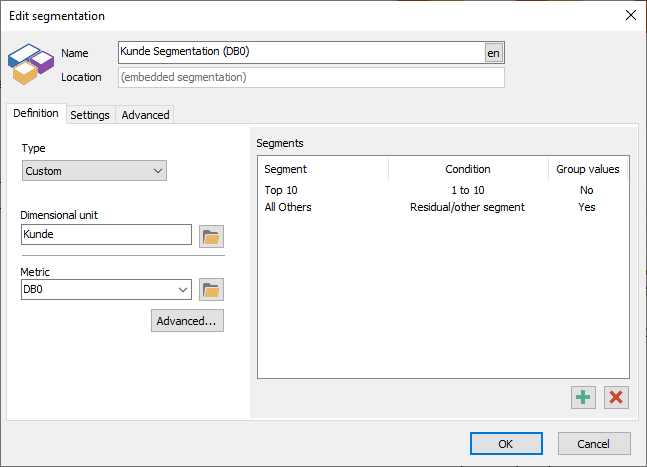Viewport: 647px width, 467px height.
Task: Switch to the Settings tab
Action: click(x=90, y=115)
